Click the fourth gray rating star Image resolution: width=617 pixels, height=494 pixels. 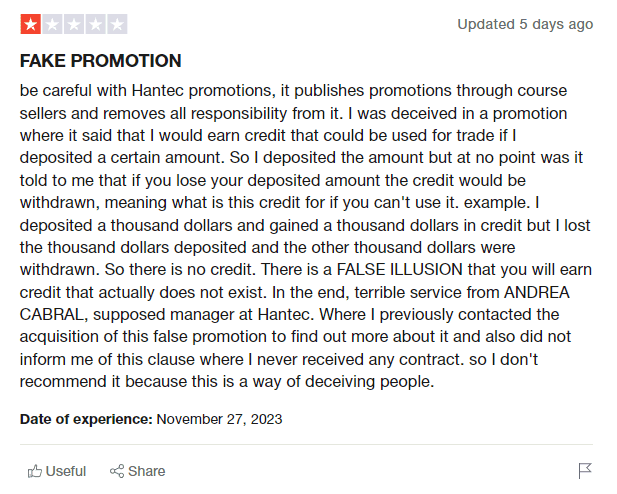(96, 23)
